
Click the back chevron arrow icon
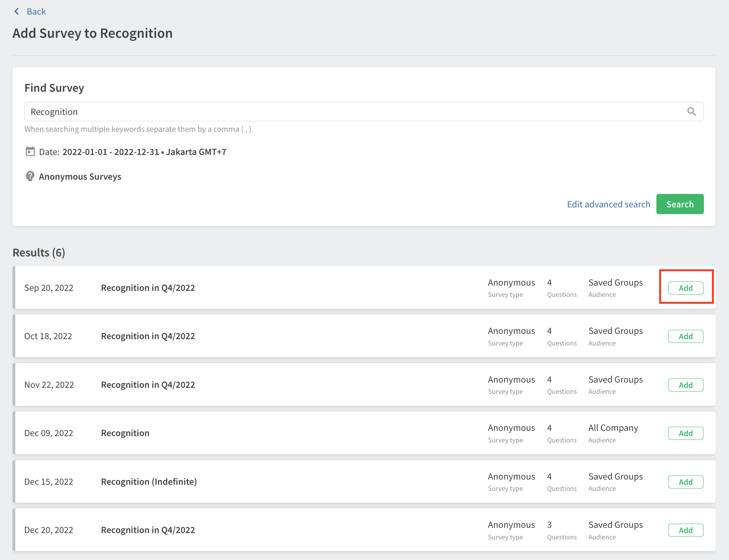(x=16, y=12)
